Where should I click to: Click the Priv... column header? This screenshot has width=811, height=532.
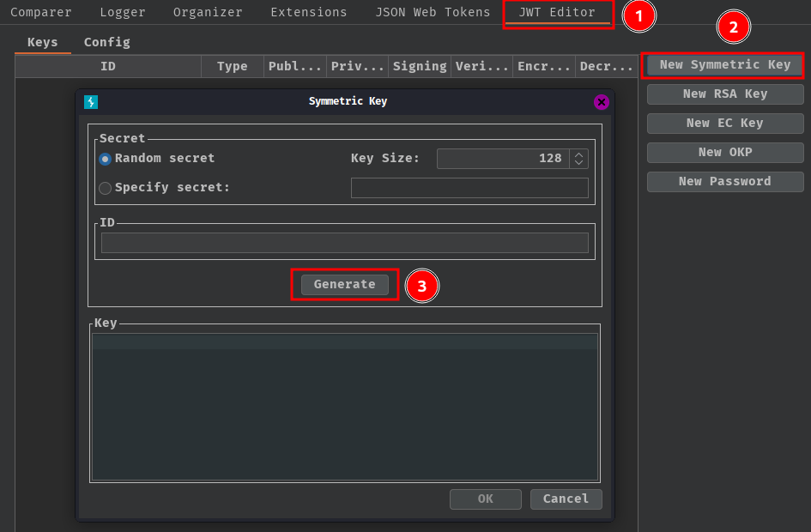tap(357, 66)
